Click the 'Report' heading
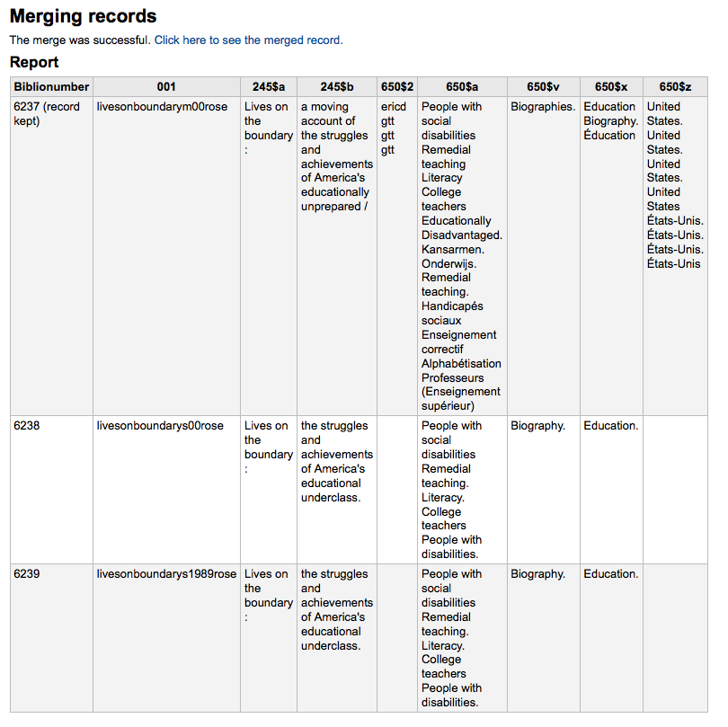Screen dimensions: 728x727 34,63
